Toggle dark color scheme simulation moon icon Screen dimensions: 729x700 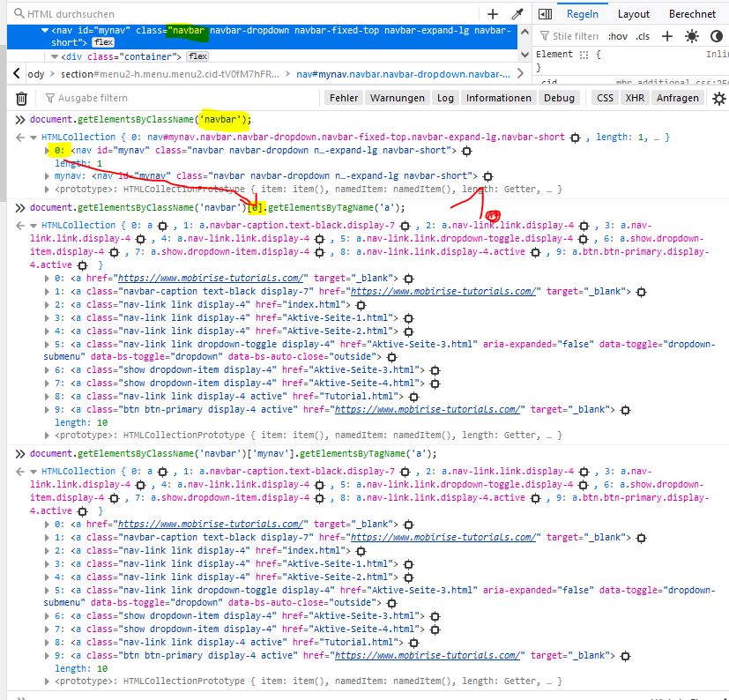coord(715,36)
